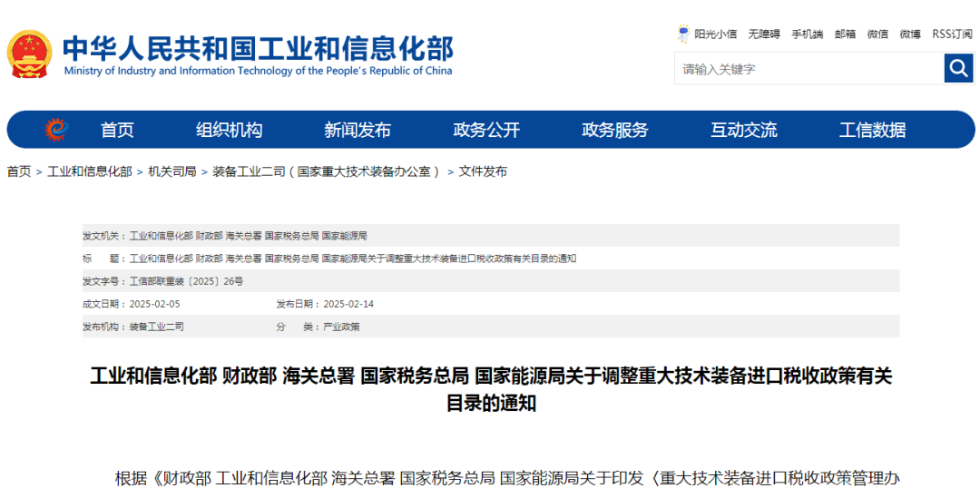Viewport: 980px width, 498px height.
Task: Select the document number 工信部联重装〔2025〕26号
Action: [x=186, y=281]
